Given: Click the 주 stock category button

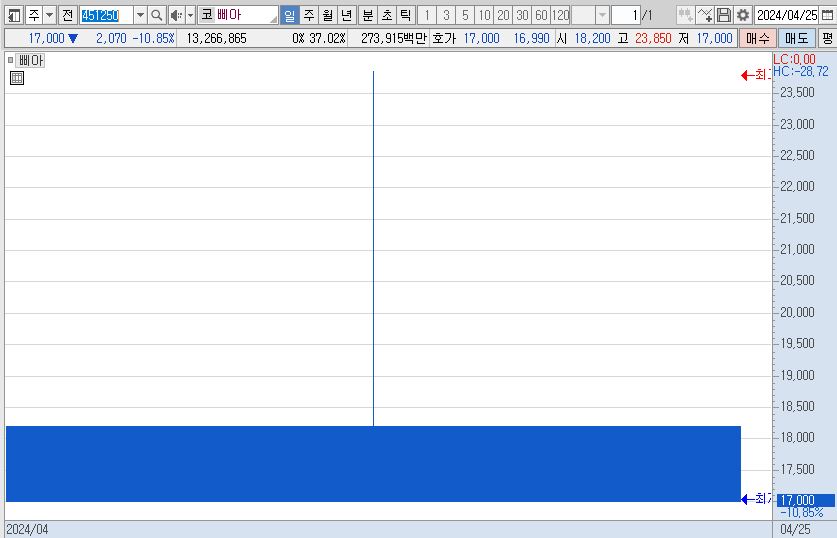Looking at the screenshot, I should 34,15.
